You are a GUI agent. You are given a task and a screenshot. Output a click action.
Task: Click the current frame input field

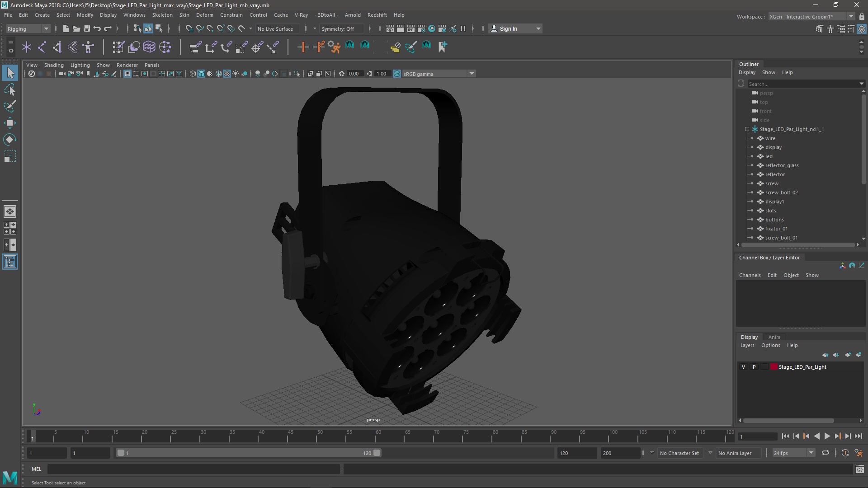point(757,436)
